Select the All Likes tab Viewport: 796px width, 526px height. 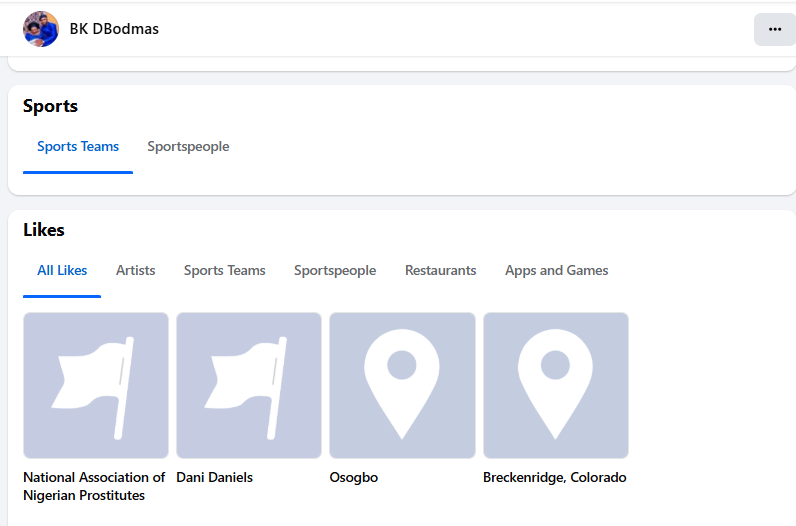coord(62,270)
